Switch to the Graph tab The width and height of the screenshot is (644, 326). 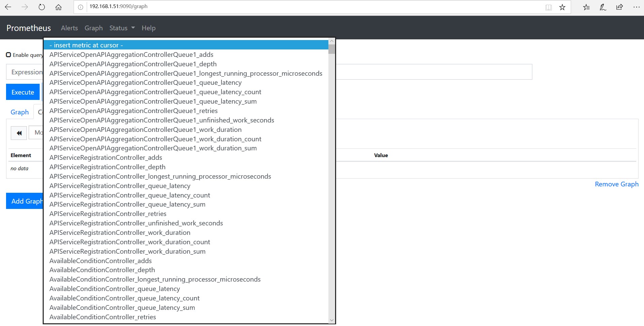[19, 112]
